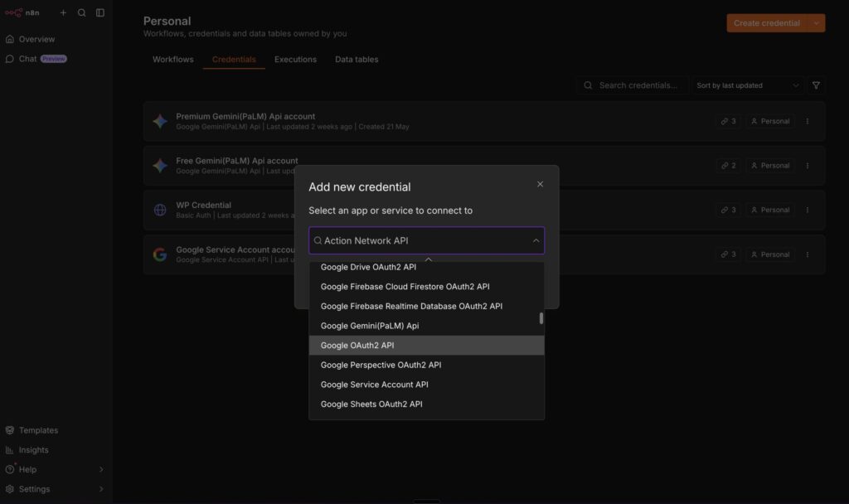Click Personal badge on WP Credential row
Viewport: 849px width, 504px height.
(770, 210)
